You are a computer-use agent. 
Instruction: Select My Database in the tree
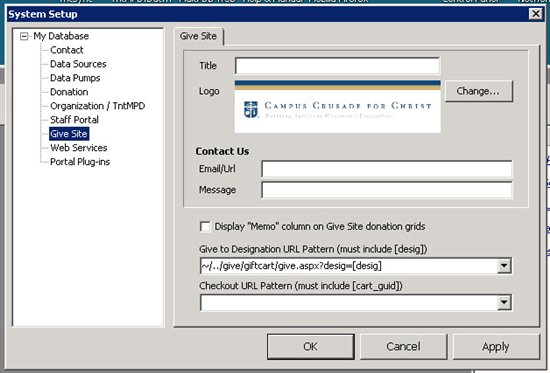pyautogui.click(x=61, y=36)
